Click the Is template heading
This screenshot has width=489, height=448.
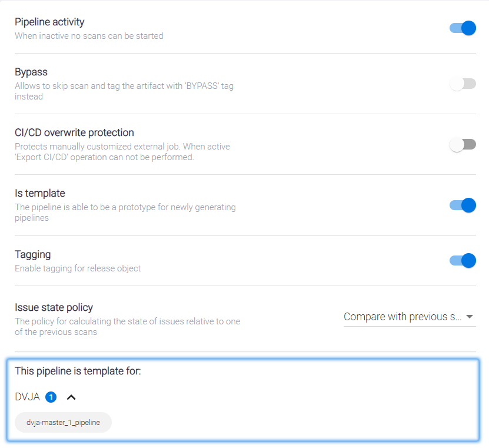tap(40, 194)
